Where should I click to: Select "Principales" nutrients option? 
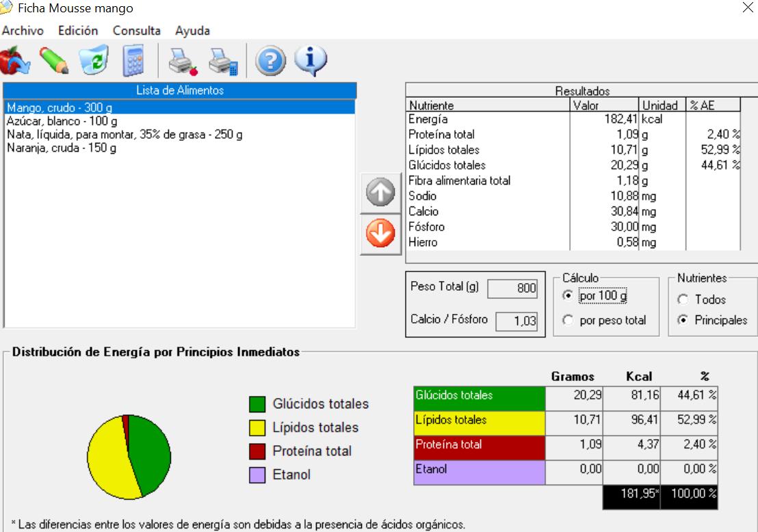coord(683,320)
